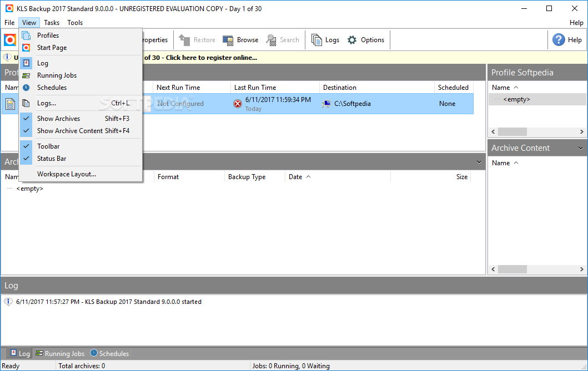
Task: Open the Tools menu
Action: (75, 23)
